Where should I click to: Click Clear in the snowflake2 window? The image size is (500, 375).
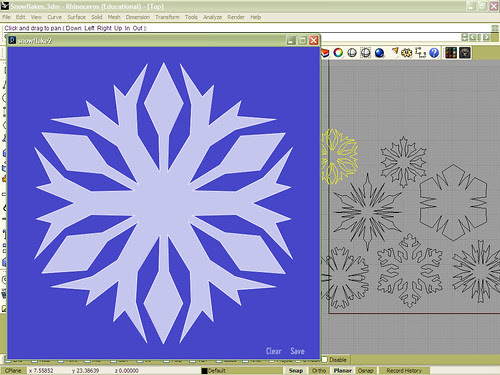pos(274,351)
